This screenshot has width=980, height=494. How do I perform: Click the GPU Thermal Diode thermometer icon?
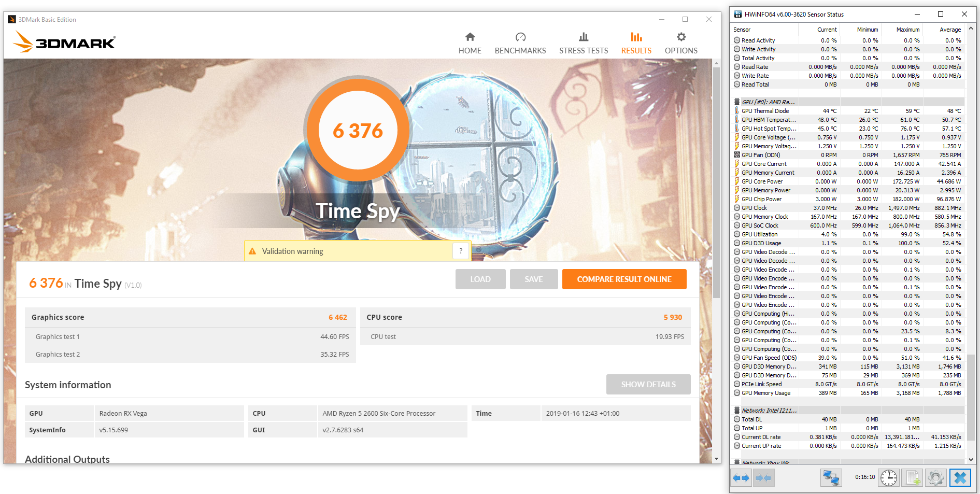[737, 111]
